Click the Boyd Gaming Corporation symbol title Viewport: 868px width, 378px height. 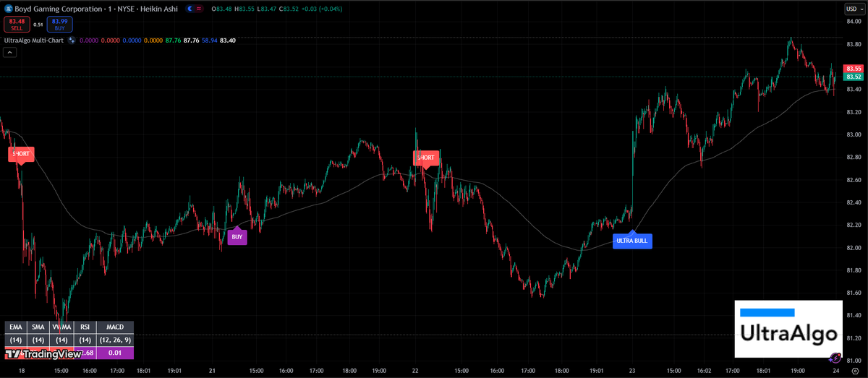pos(59,9)
